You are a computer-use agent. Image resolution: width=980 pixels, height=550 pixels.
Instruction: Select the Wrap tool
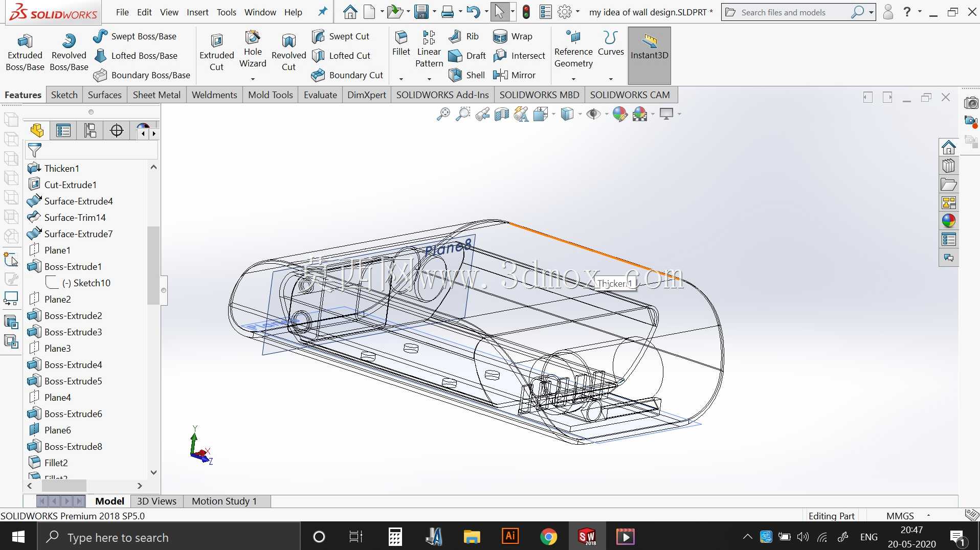513,36
